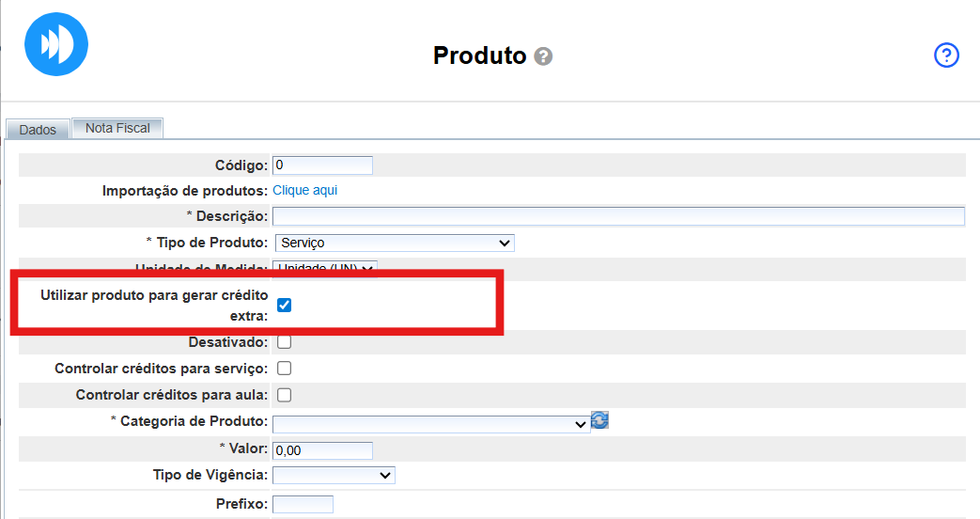Image resolution: width=980 pixels, height=519 pixels.
Task: Tick Controlar créditos para aula checkbox
Action: (x=285, y=395)
